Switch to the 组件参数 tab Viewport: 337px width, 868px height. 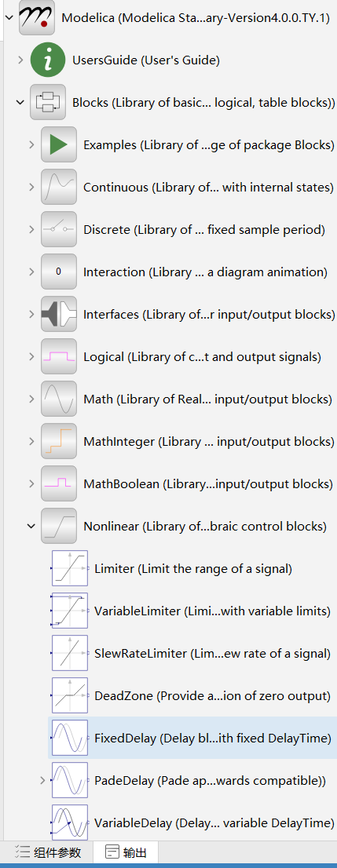coord(49,852)
